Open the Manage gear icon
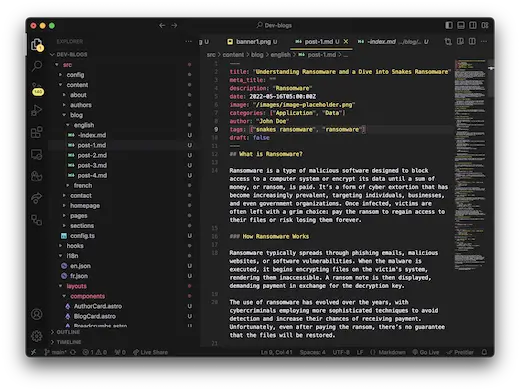The image size is (520, 391). tap(37, 336)
